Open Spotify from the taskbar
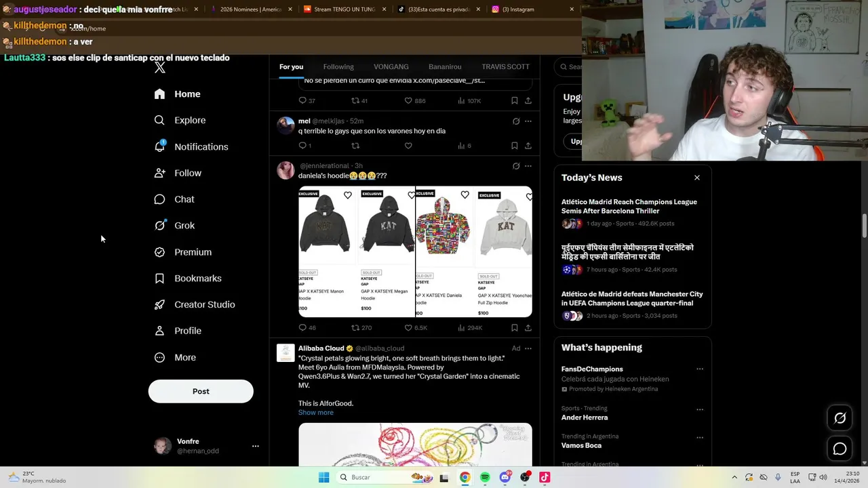This screenshot has height=488, width=868. tap(485, 477)
